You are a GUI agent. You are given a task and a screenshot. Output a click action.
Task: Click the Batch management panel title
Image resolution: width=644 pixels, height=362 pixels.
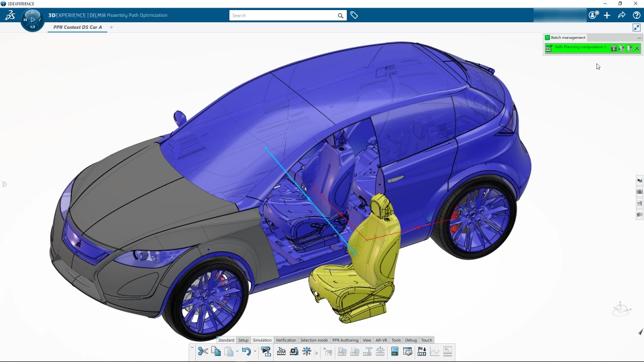(x=568, y=38)
